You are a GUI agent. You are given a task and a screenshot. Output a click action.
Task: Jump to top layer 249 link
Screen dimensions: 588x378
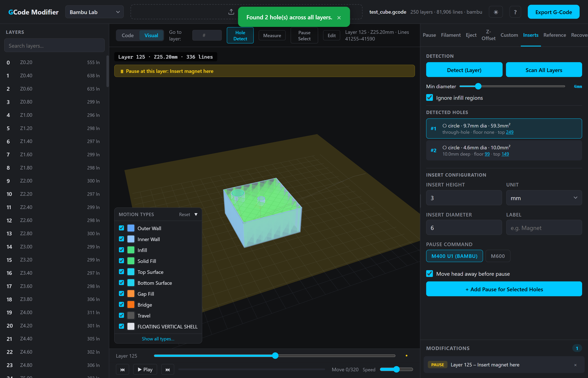pyautogui.click(x=509, y=132)
